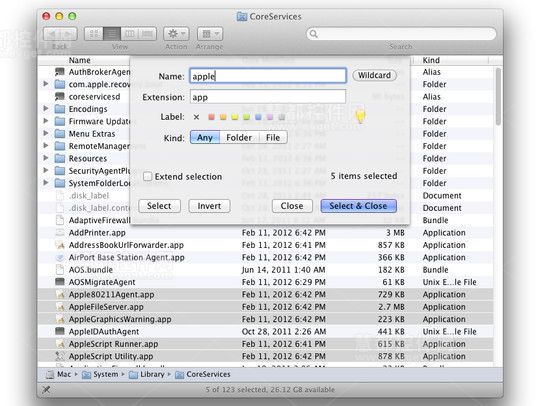Click the AddPrinter.app icon
The height and width of the screenshot is (406, 540).
click(x=60, y=232)
